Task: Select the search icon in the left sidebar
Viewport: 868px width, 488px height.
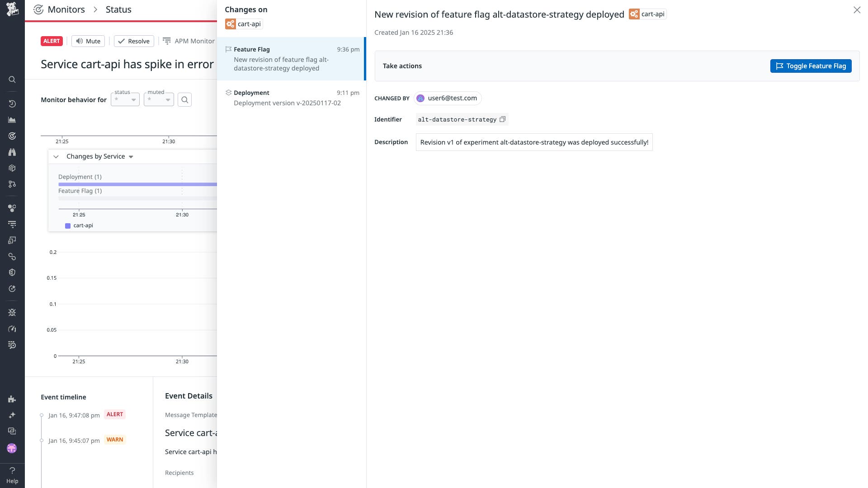Action: tap(12, 80)
